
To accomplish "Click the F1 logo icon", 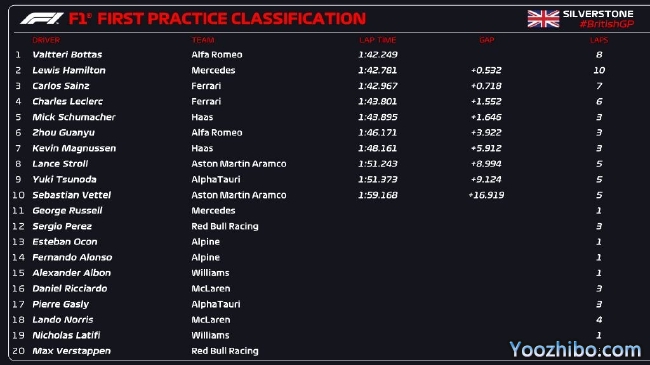I will click(42, 18).
